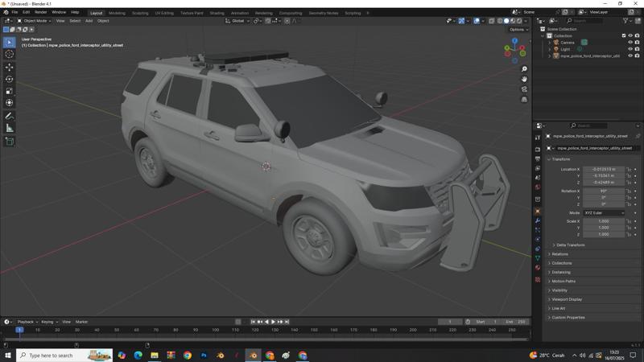Open the Render properties tab
Image resolution: width=644 pixels, height=362 pixels.
[538, 150]
